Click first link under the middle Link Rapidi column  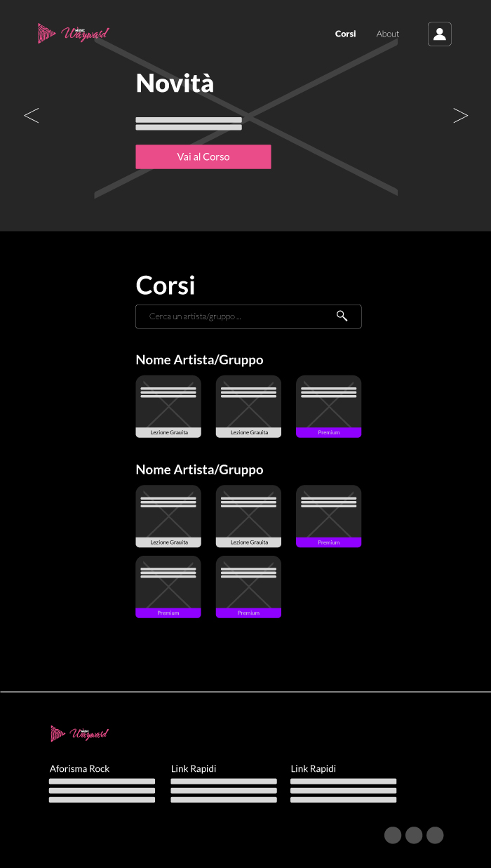[x=223, y=781]
